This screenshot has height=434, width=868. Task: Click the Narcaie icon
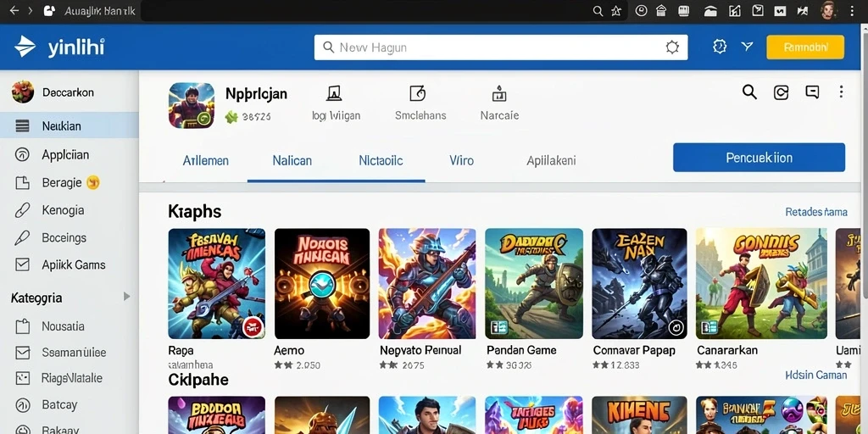point(499,94)
